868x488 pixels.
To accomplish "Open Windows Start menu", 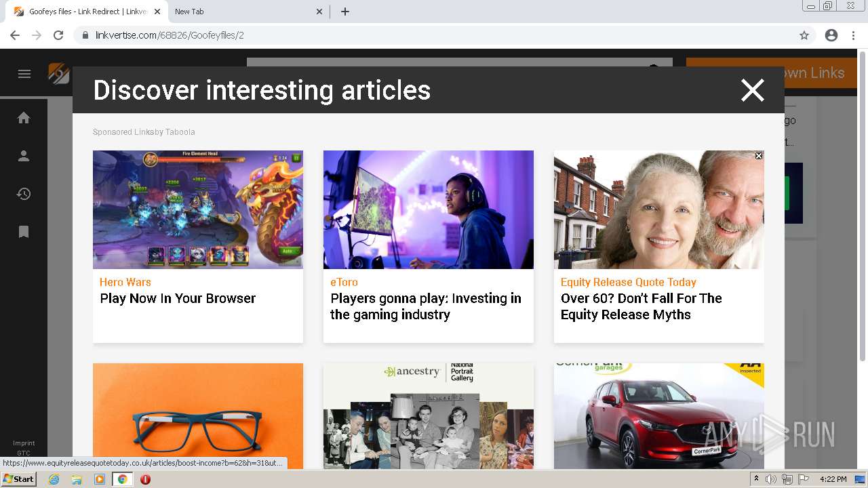I will (x=18, y=479).
